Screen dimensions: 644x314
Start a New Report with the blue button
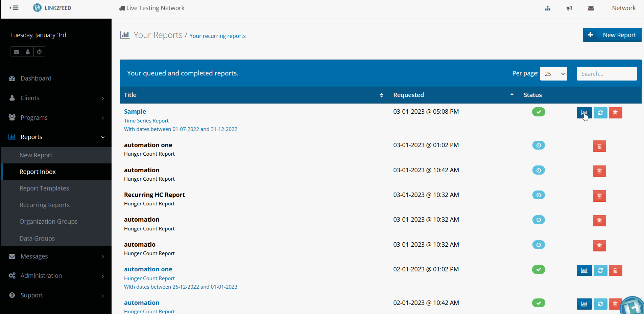612,35
